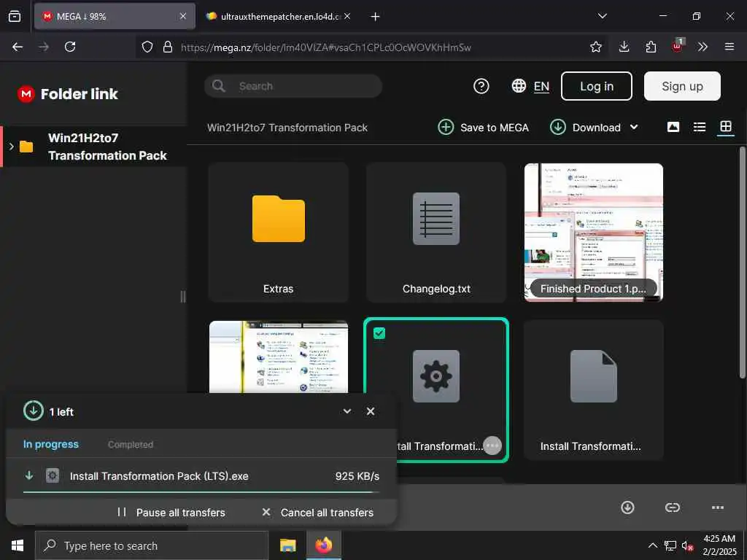Open Firefox extensions puzzle icon
The image size is (747, 560).
point(651,47)
